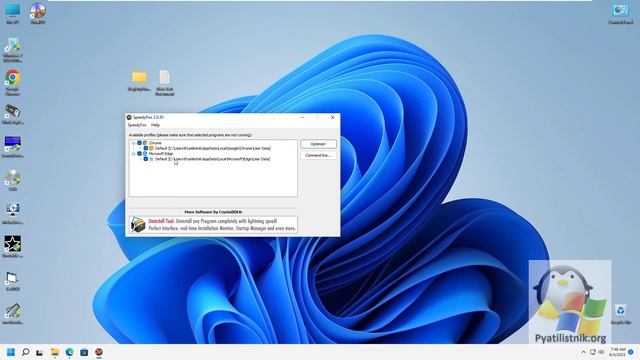Click the Optimize button in SpeedyFox
Viewport: 640px width, 360px height.
click(318, 144)
